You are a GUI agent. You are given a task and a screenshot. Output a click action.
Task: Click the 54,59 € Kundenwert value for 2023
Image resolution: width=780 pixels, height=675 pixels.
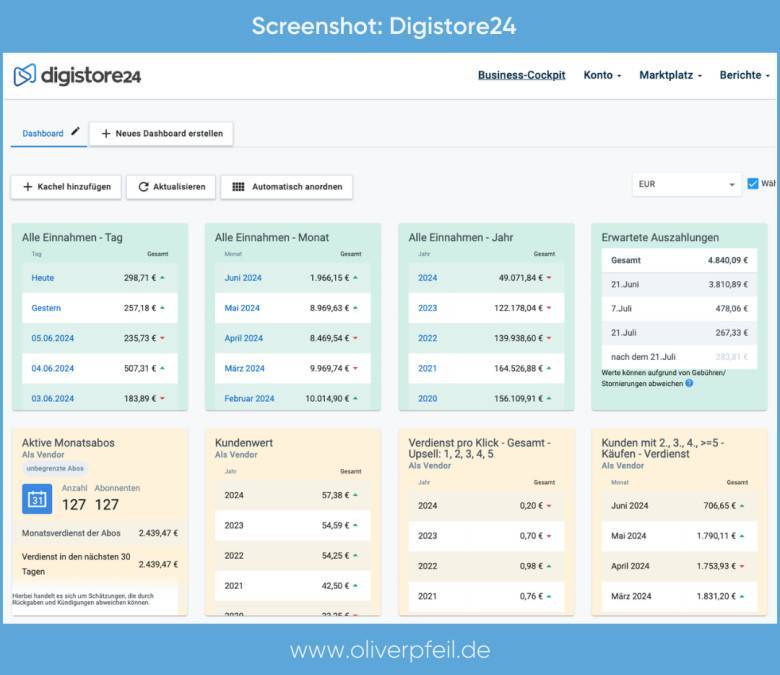point(335,525)
